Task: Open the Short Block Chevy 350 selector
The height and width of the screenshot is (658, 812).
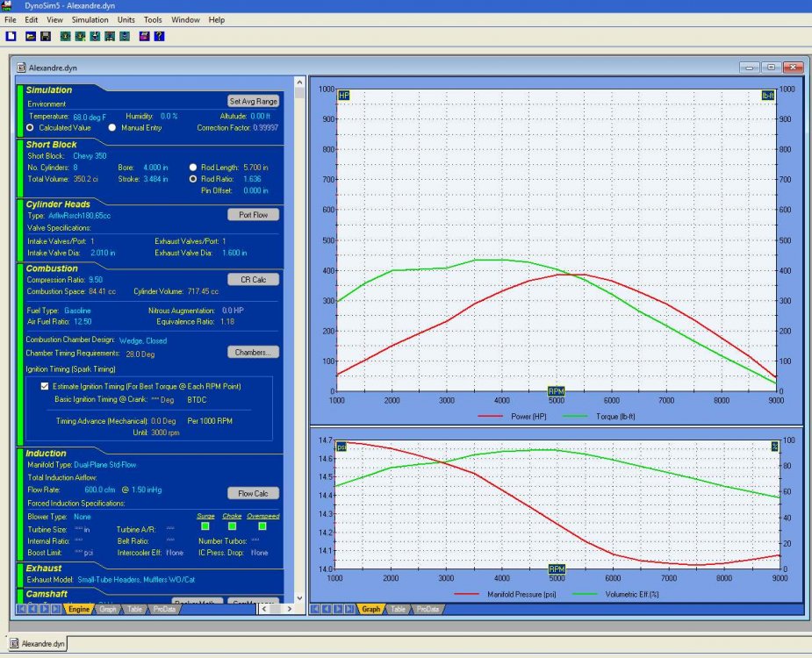Action: 91,155
